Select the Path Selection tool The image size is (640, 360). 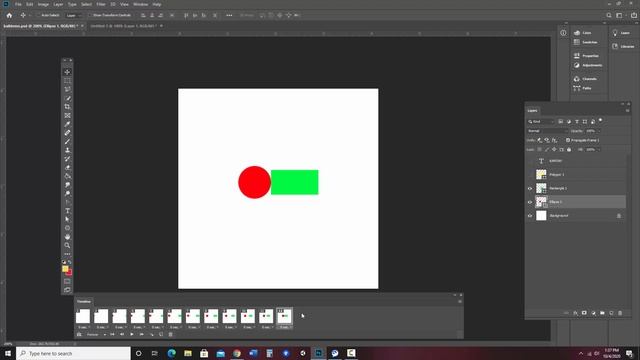tap(67, 219)
